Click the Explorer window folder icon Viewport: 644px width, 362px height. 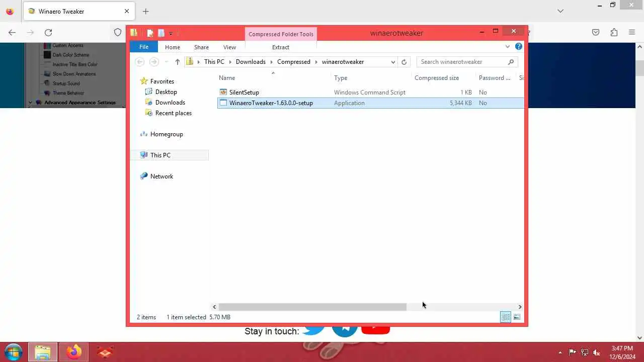click(134, 33)
